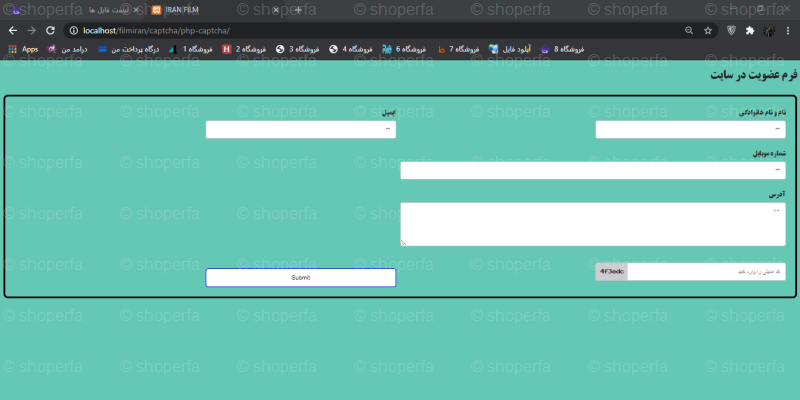
Task: Bookmark this page with the star icon
Action: click(708, 30)
